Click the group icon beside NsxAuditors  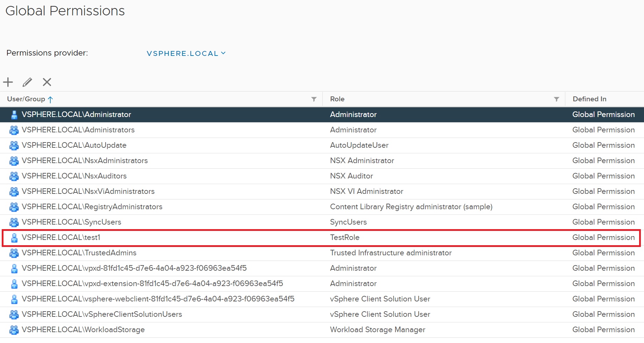[14, 176]
